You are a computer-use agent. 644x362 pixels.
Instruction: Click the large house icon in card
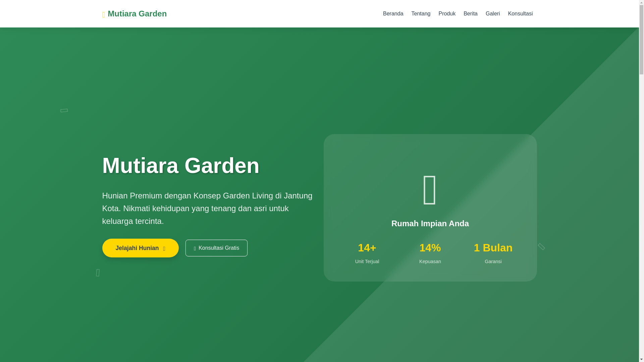click(430, 190)
